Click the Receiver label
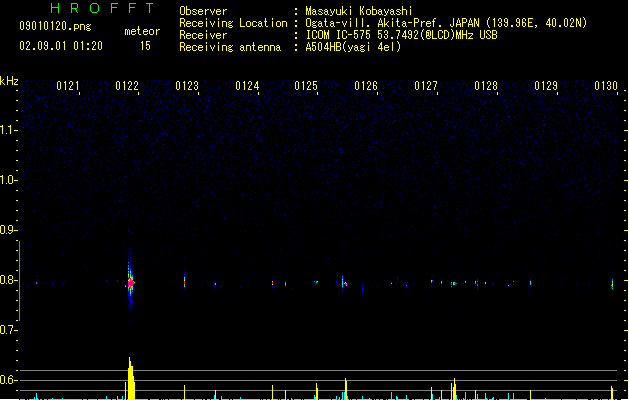The height and width of the screenshot is (400, 629). [203, 35]
